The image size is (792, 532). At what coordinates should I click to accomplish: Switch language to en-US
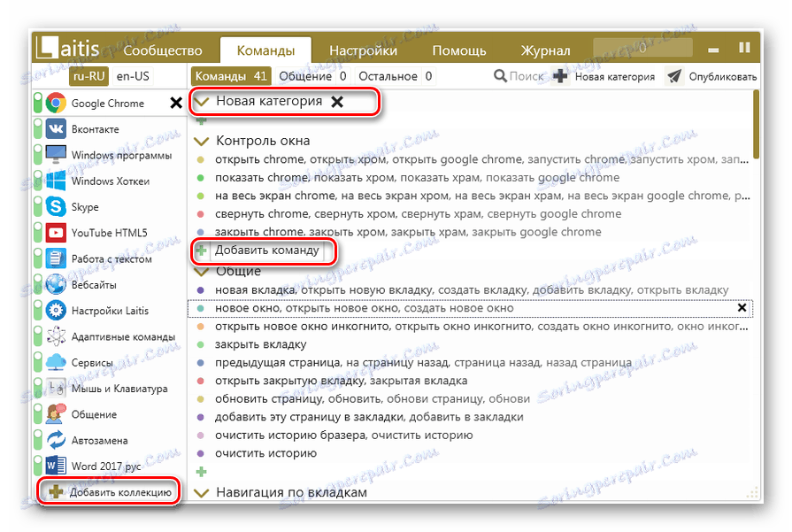133,76
